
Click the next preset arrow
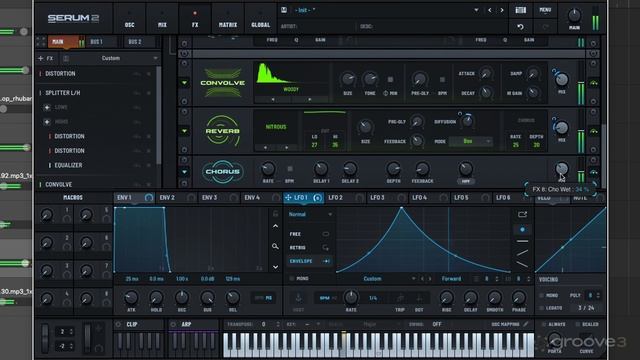click(502, 10)
